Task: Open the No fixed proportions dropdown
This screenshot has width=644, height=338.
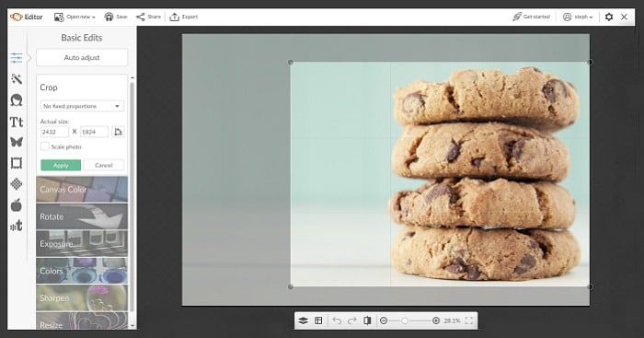Action: pyautogui.click(x=82, y=106)
